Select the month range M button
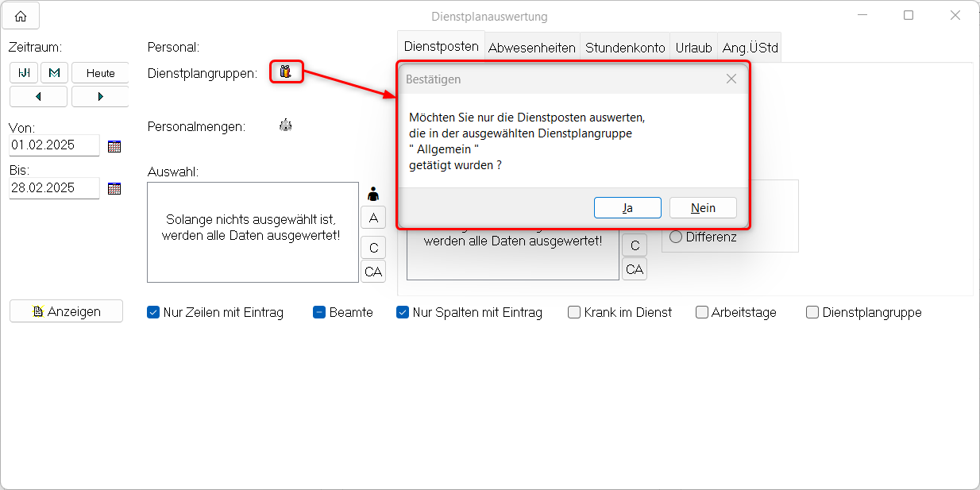The image size is (980, 490). pos(54,73)
